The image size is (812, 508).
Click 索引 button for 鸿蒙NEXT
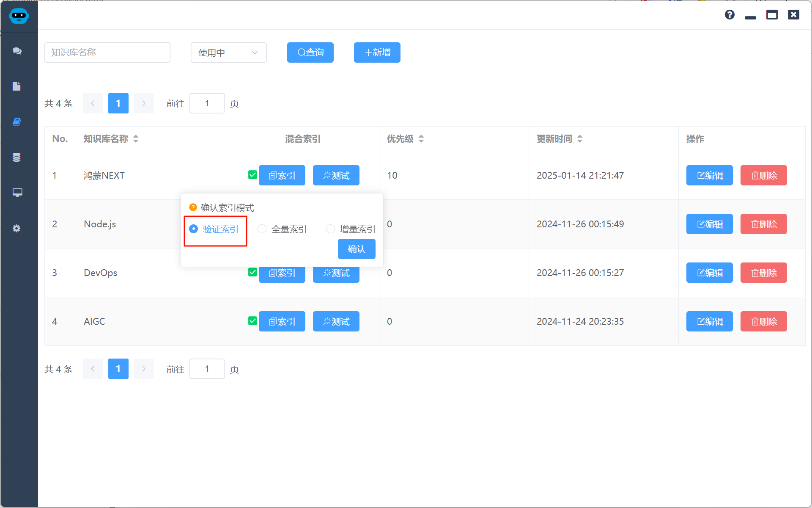(x=282, y=175)
